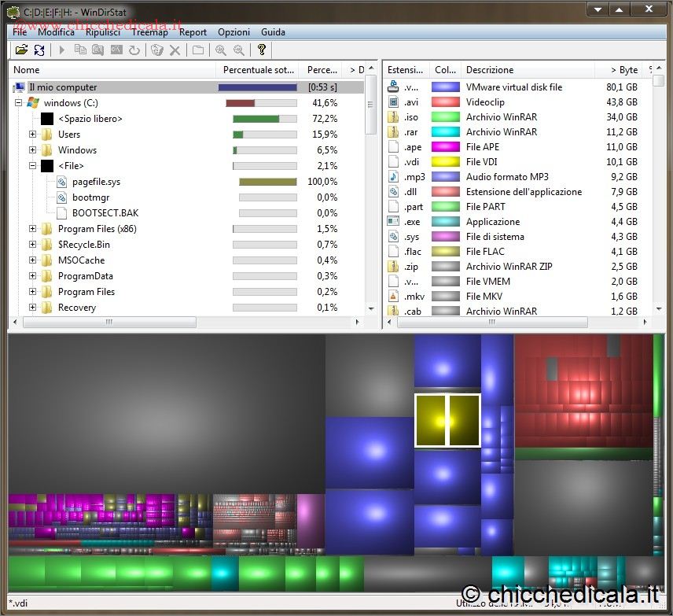The image size is (673, 616).
Task: Collapse the <File> group node
Action: coord(33,166)
